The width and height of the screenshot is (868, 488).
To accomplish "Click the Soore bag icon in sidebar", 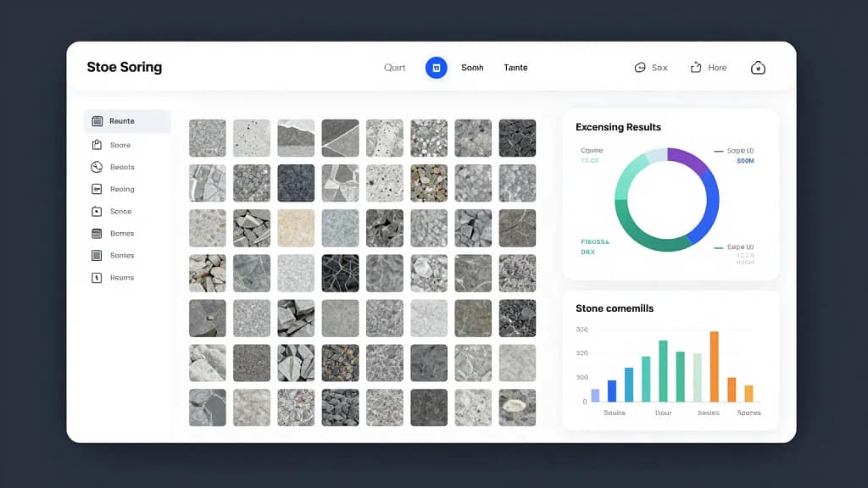I will click(97, 145).
